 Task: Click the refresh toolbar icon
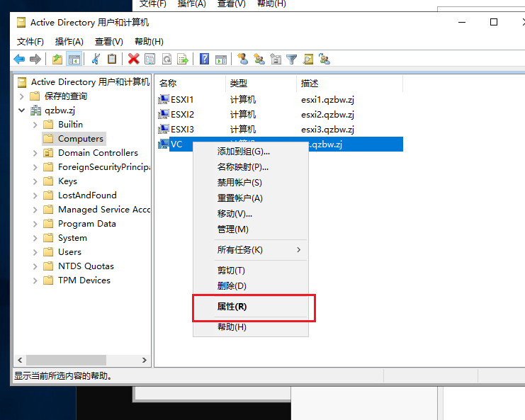pos(166,59)
